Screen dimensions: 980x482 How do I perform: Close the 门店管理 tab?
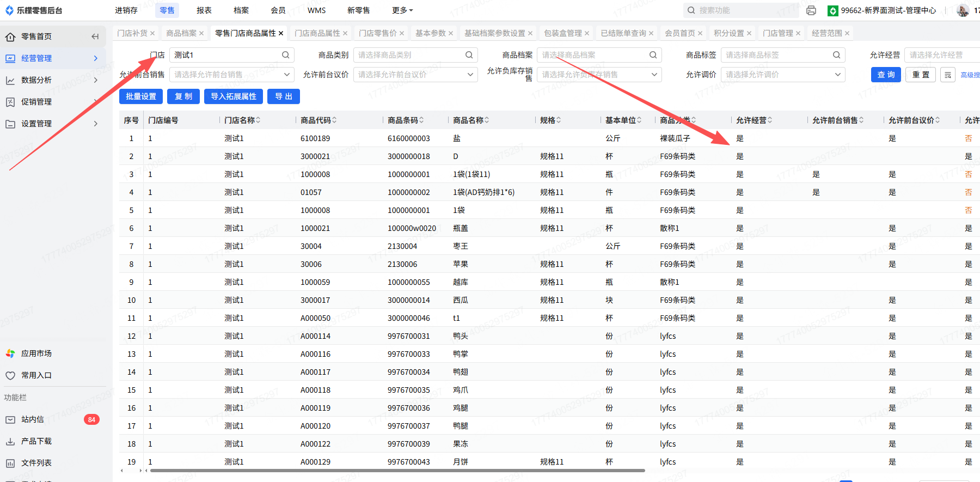point(798,33)
